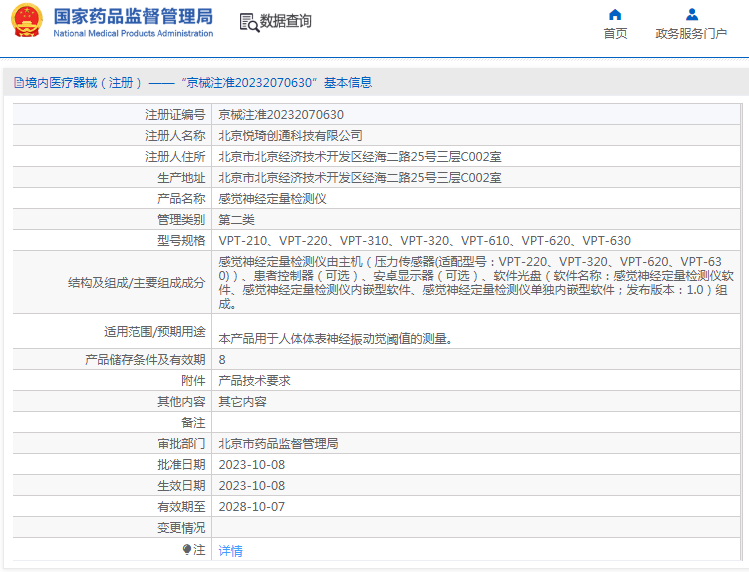Click the 管理类别 label
The image size is (749, 572).
[x=181, y=220]
